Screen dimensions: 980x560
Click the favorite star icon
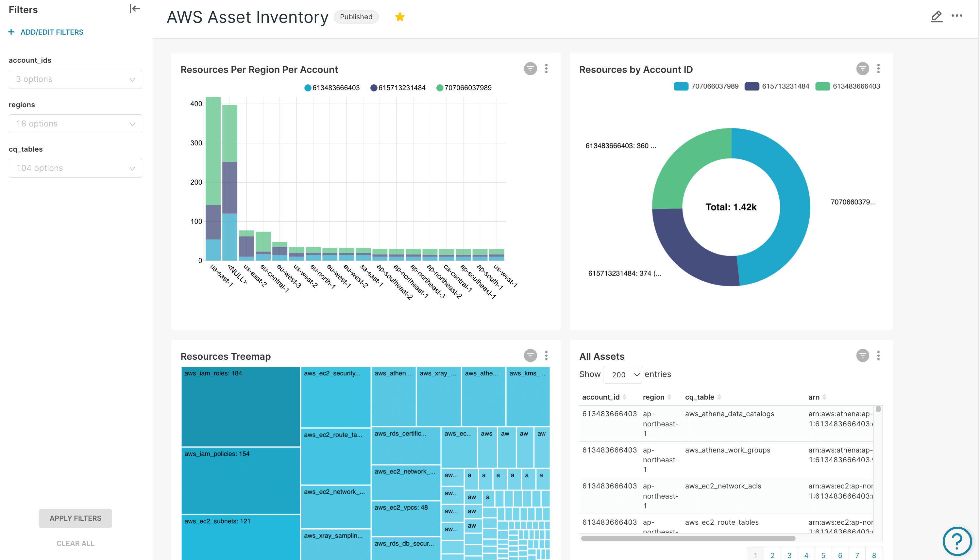point(400,17)
